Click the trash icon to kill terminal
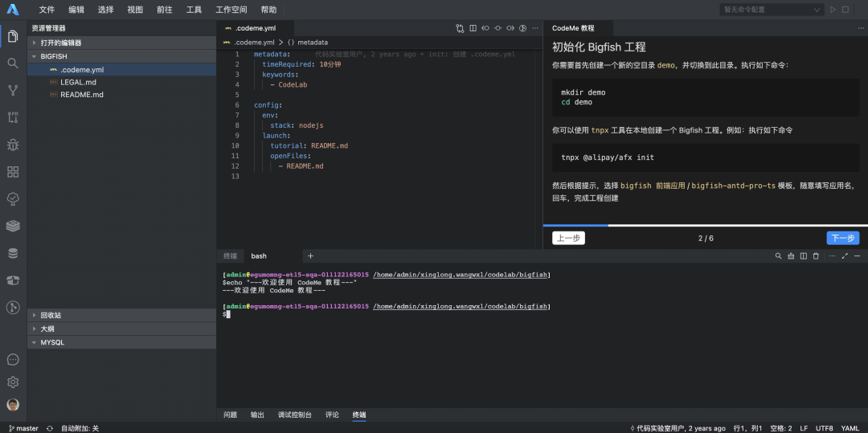 click(816, 256)
